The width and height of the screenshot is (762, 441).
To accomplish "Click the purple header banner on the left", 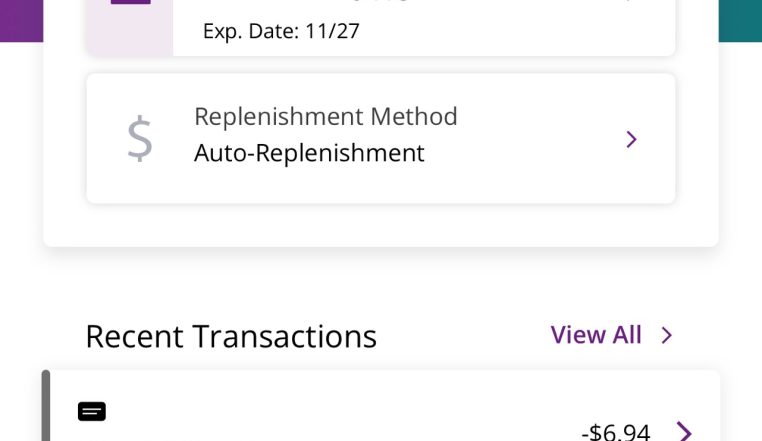I will click(x=20, y=18).
